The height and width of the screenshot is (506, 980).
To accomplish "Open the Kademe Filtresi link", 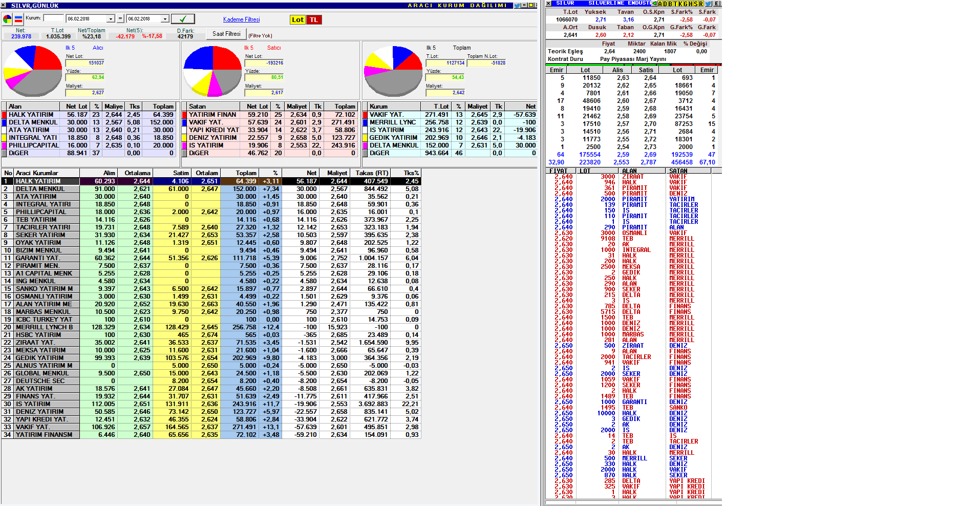I will 242,19.
